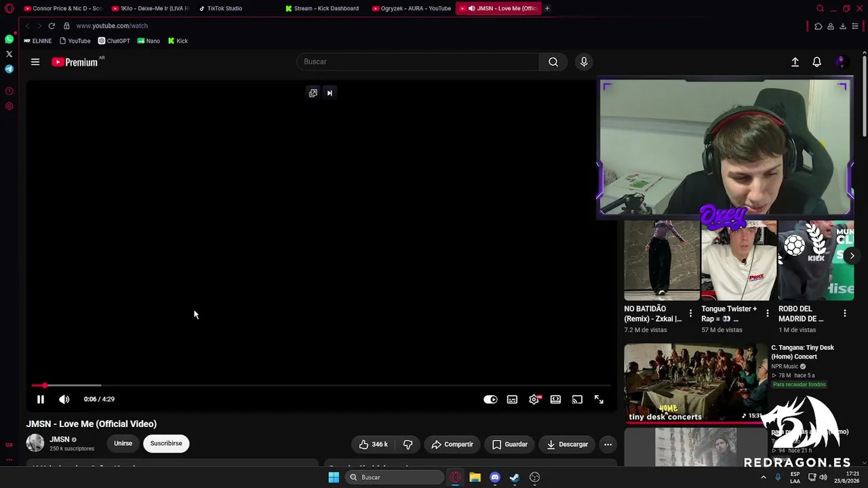Show next Shorts with the arrow

click(x=852, y=256)
